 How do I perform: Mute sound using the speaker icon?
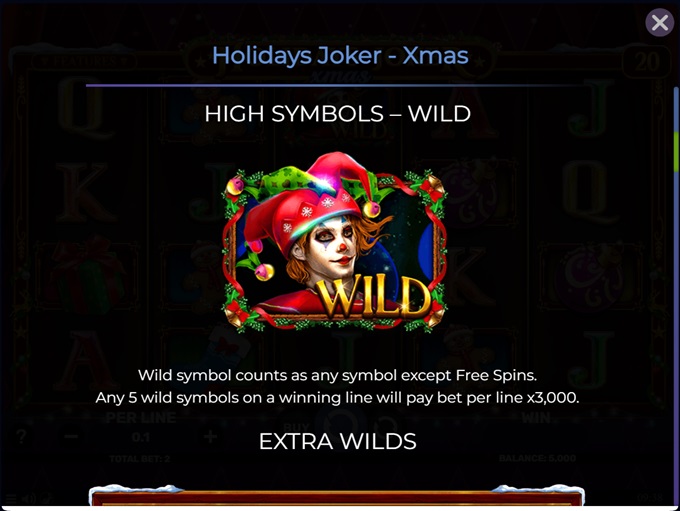tap(29, 499)
